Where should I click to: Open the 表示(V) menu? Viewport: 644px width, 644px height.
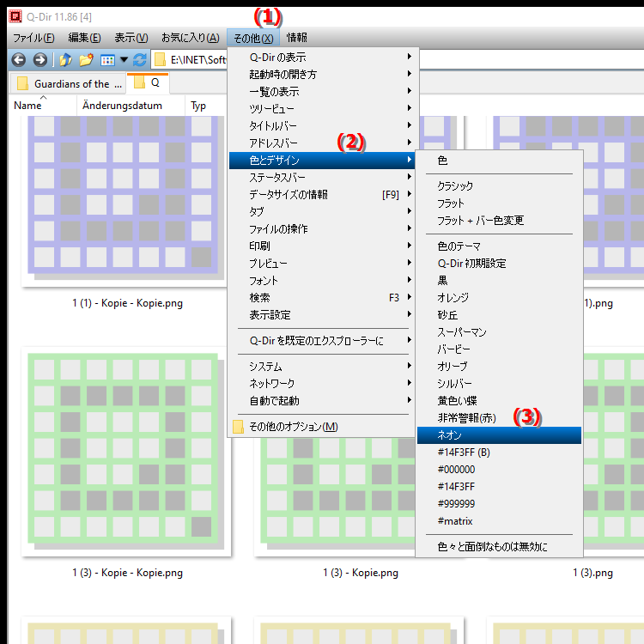click(131, 38)
